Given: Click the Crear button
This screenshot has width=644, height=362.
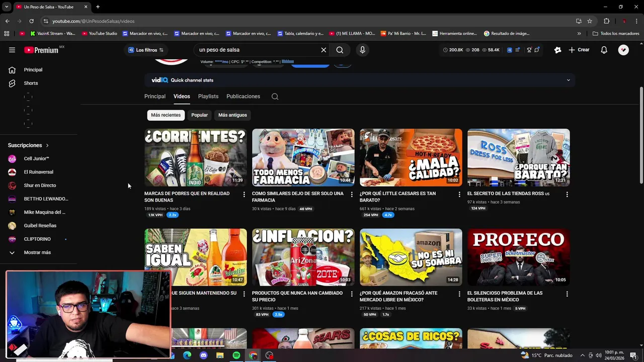Looking at the screenshot, I should pos(579,50).
